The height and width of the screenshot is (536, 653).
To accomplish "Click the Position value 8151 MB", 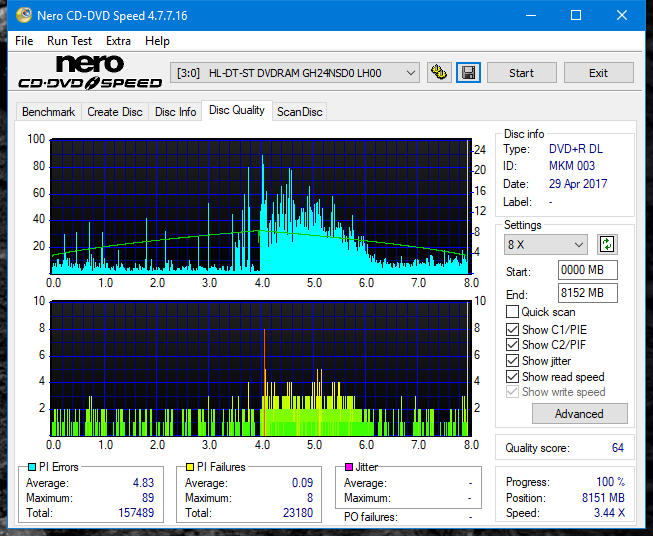I will (x=603, y=498).
